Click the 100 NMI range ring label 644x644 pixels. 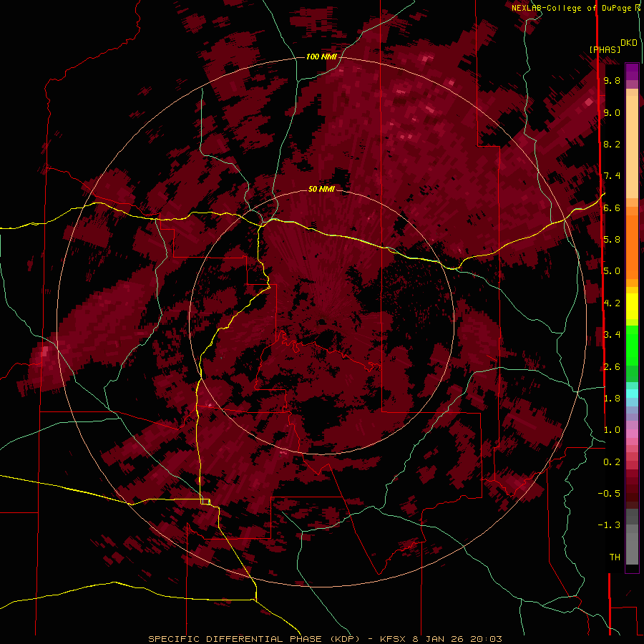[x=321, y=57]
